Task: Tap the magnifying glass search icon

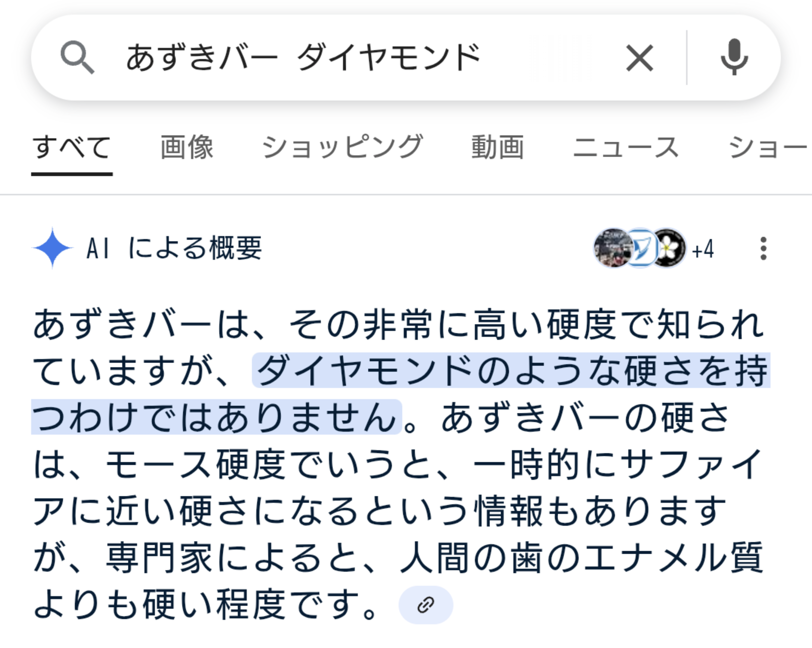Action: click(77, 58)
